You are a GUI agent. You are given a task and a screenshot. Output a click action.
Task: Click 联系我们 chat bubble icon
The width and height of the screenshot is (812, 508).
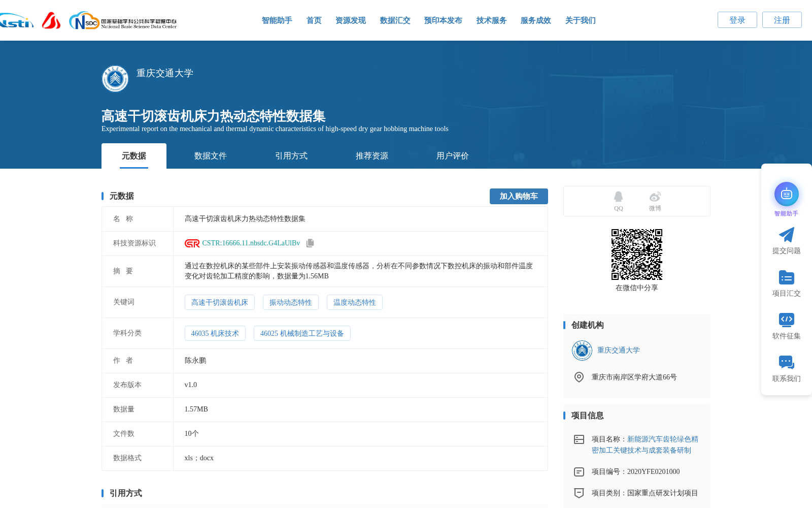pyautogui.click(x=787, y=362)
